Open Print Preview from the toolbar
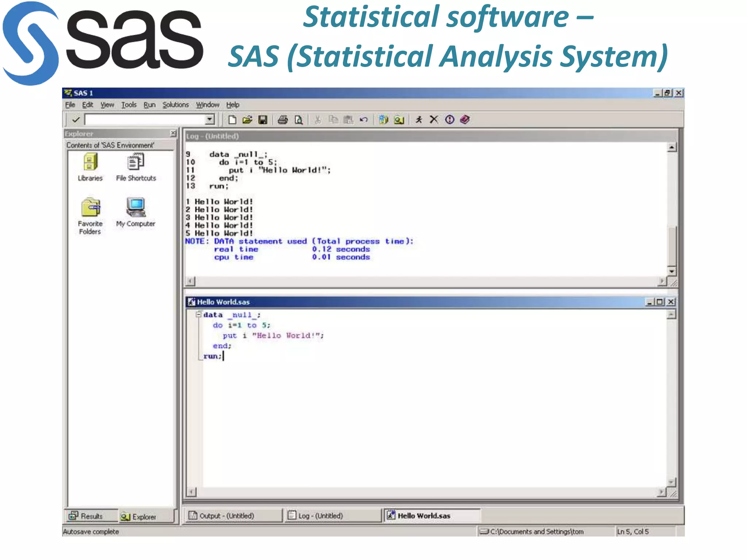The image size is (747, 560). click(x=298, y=120)
